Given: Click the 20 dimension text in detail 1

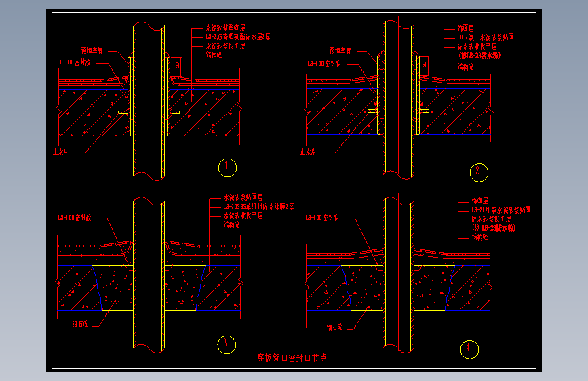Looking at the screenshot, I should [x=177, y=65].
